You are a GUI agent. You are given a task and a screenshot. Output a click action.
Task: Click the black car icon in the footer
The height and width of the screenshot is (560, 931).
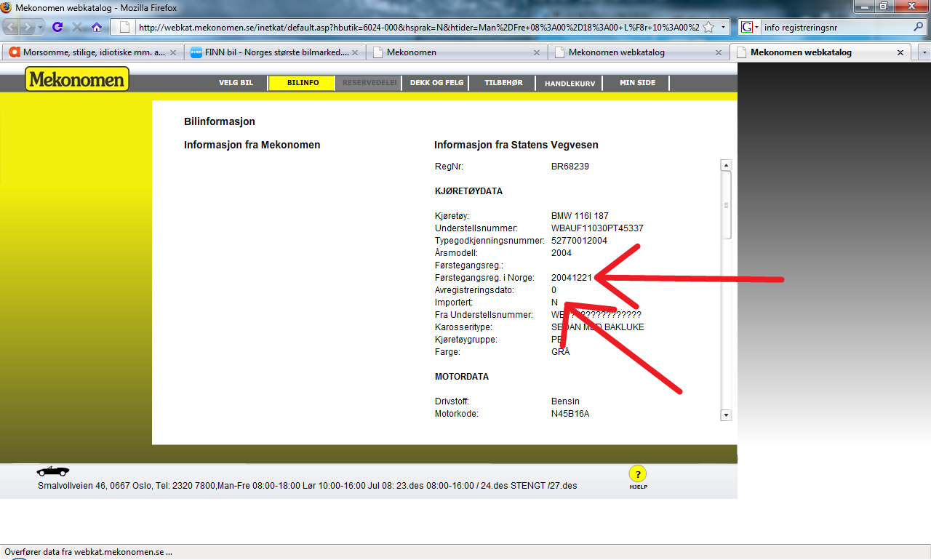(x=53, y=471)
